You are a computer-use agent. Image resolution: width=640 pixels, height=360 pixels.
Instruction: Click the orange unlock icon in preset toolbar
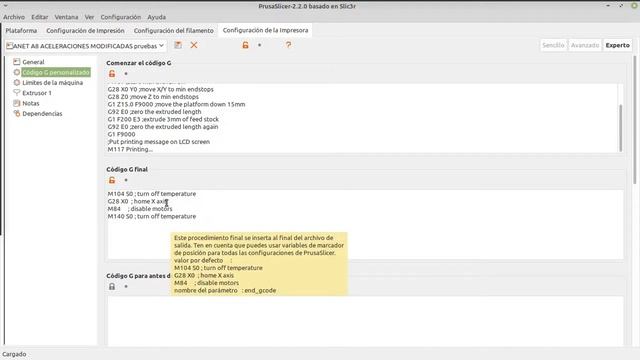pyautogui.click(x=245, y=45)
